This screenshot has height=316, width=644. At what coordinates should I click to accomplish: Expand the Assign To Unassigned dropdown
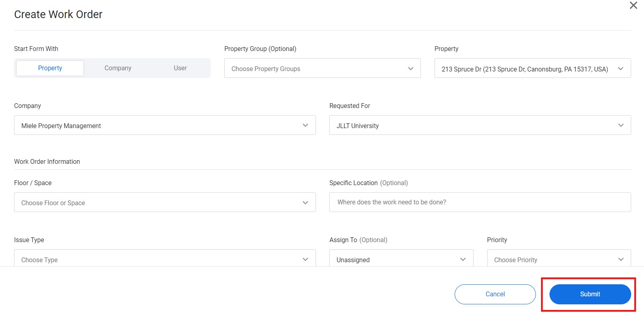tap(401, 259)
